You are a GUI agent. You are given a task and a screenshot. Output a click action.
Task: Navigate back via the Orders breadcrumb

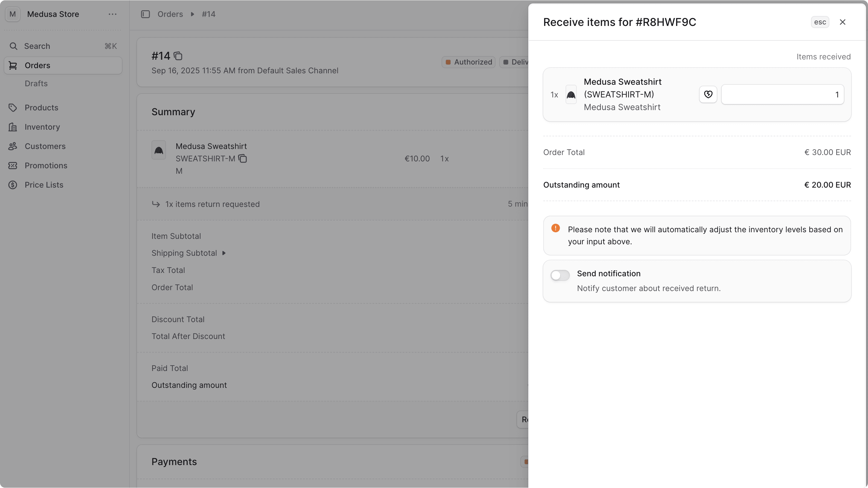tap(170, 14)
